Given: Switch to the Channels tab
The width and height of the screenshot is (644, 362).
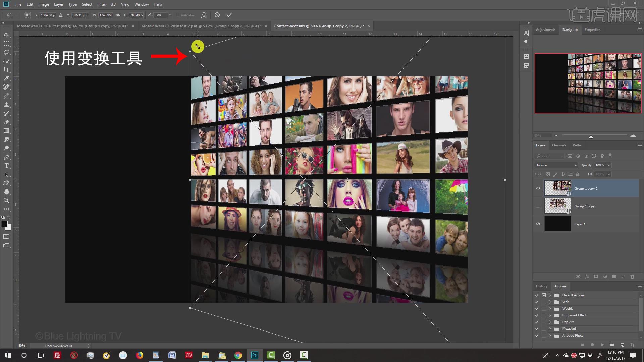Looking at the screenshot, I should pyautogui.click(x=559, y=145).
